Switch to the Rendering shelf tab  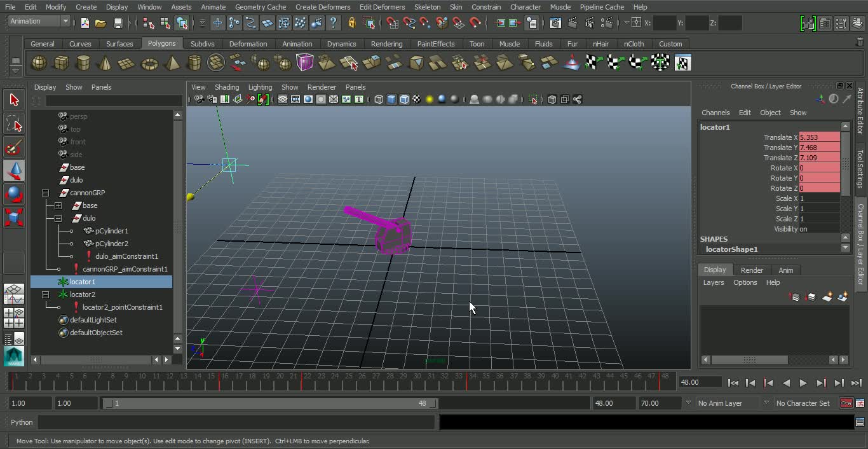pos(386,44)
